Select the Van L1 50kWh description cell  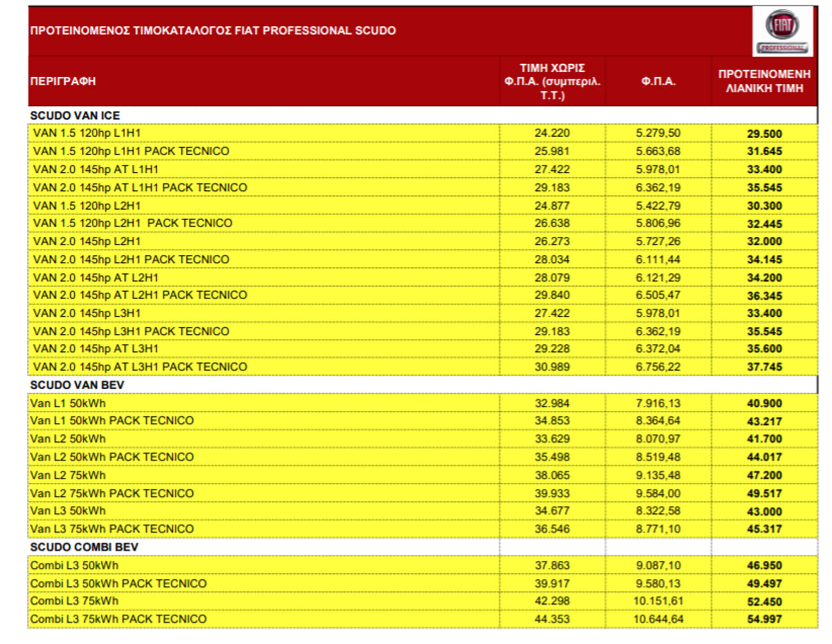click(x=68, y=403)
